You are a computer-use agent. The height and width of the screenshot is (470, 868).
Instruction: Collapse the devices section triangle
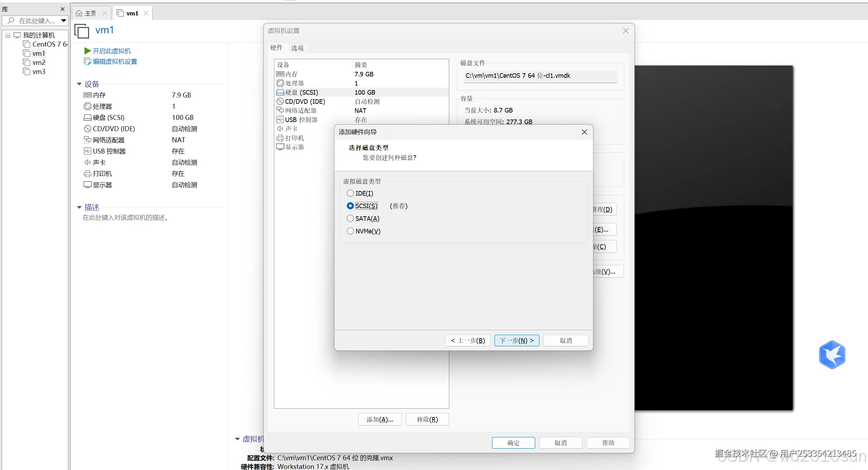pos(79,84)
